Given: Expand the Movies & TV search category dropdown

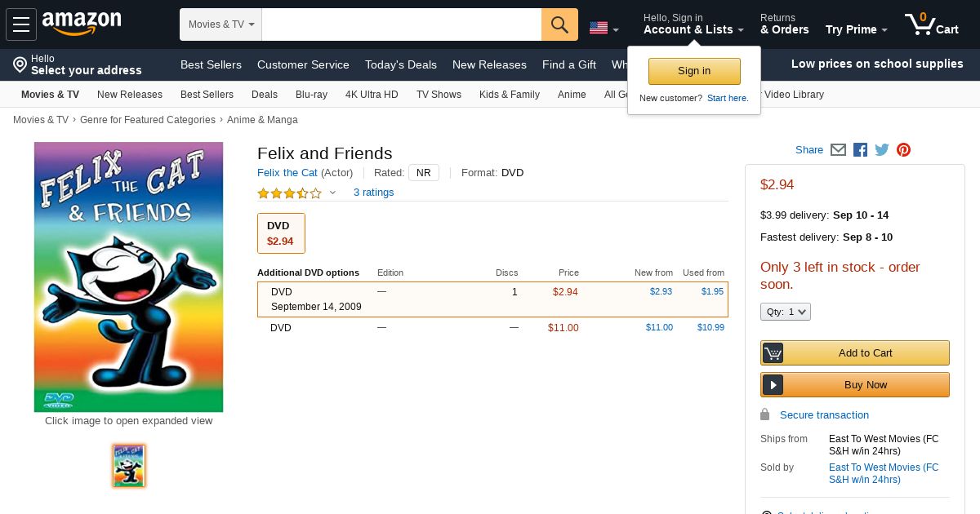Looking at the screenshot, I should (x=221, y=24).
